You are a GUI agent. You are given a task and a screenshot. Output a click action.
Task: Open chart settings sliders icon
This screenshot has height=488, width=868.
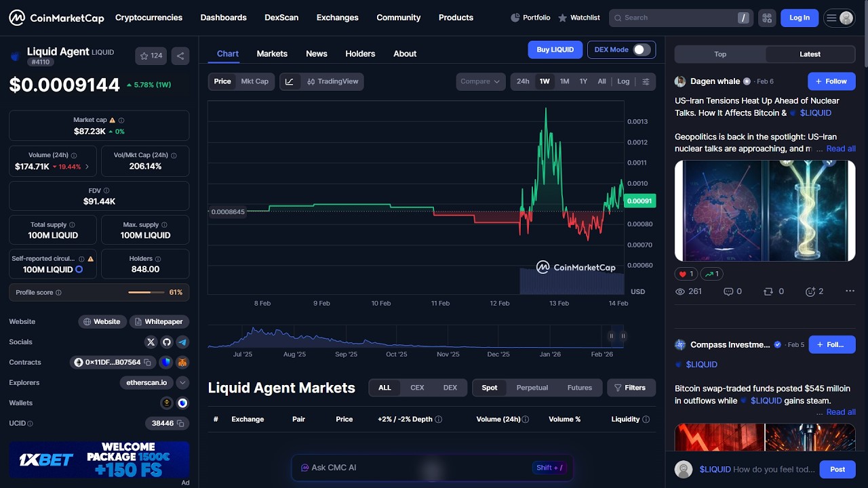click(x=646, y=81)
